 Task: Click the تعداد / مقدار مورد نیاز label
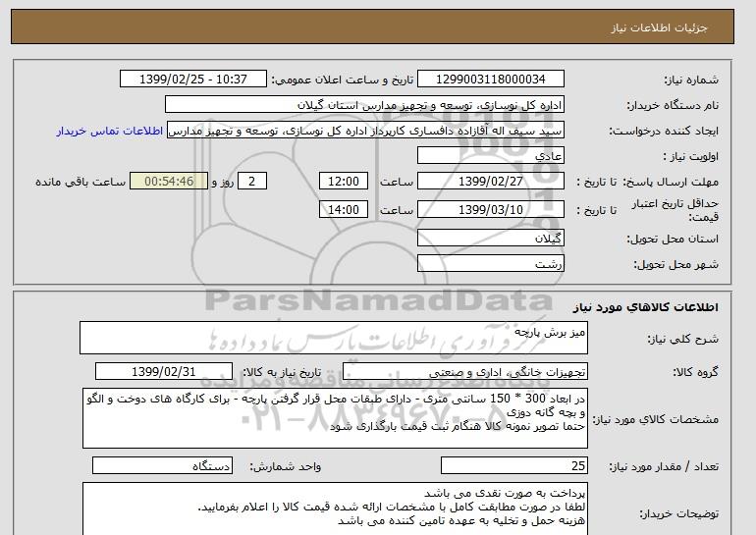point(664,466)
